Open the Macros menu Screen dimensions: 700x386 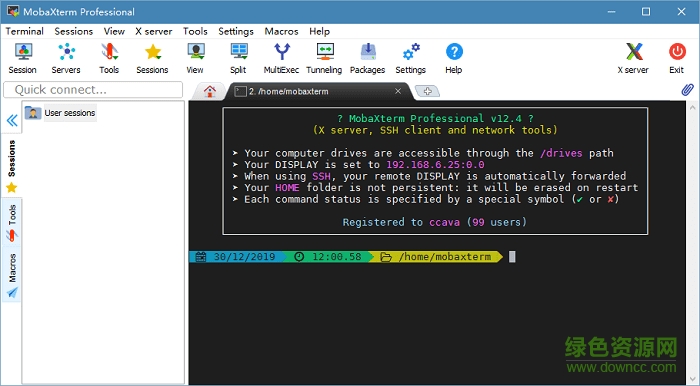click(x=281, y=31)
